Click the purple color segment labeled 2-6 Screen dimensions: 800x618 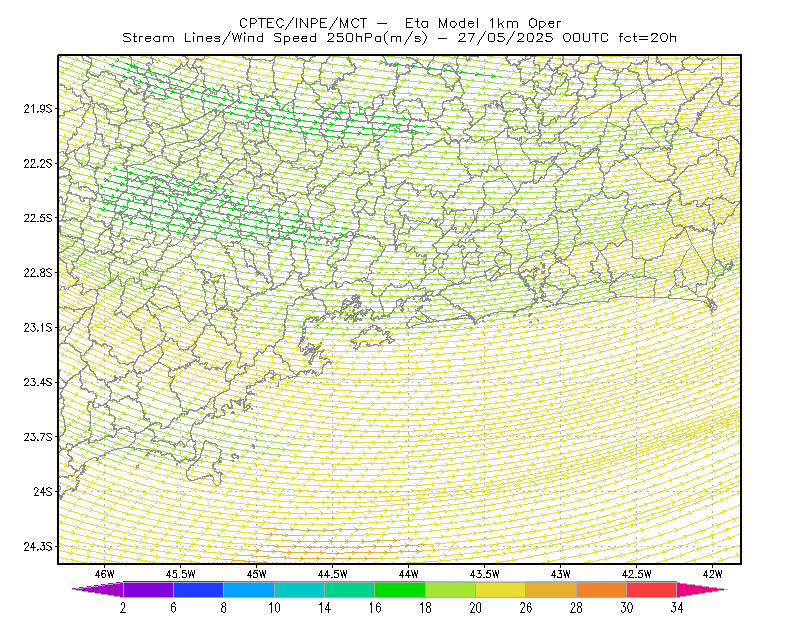click(148, 589)
